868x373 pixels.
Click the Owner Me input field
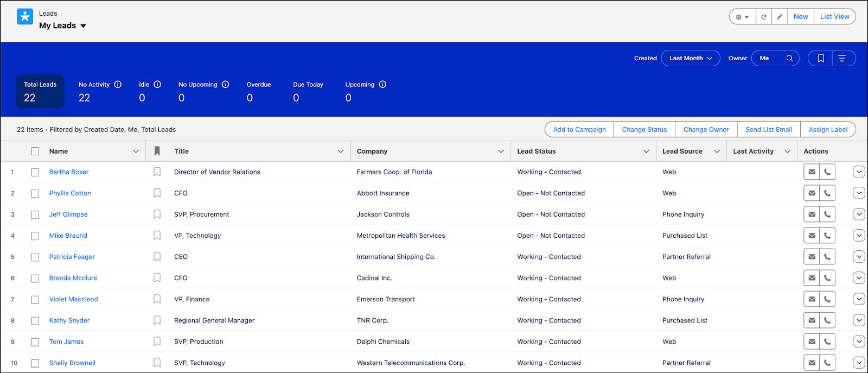(x=775, y=58)
